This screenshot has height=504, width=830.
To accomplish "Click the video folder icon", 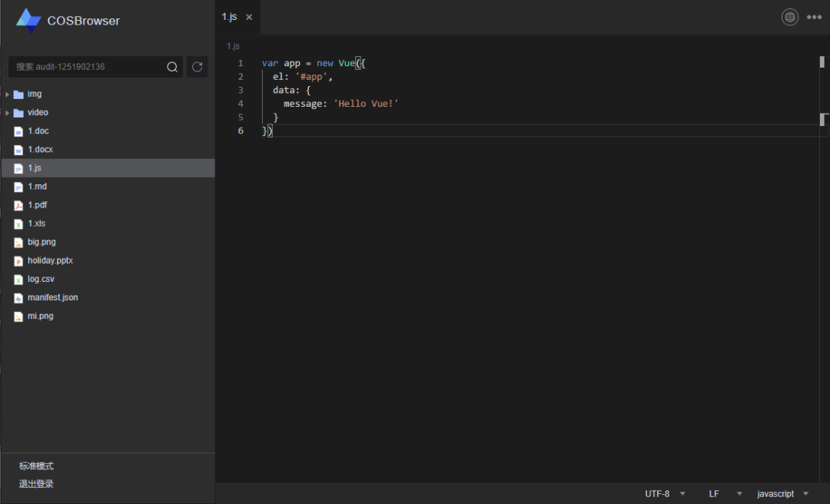I will point(18,113).
